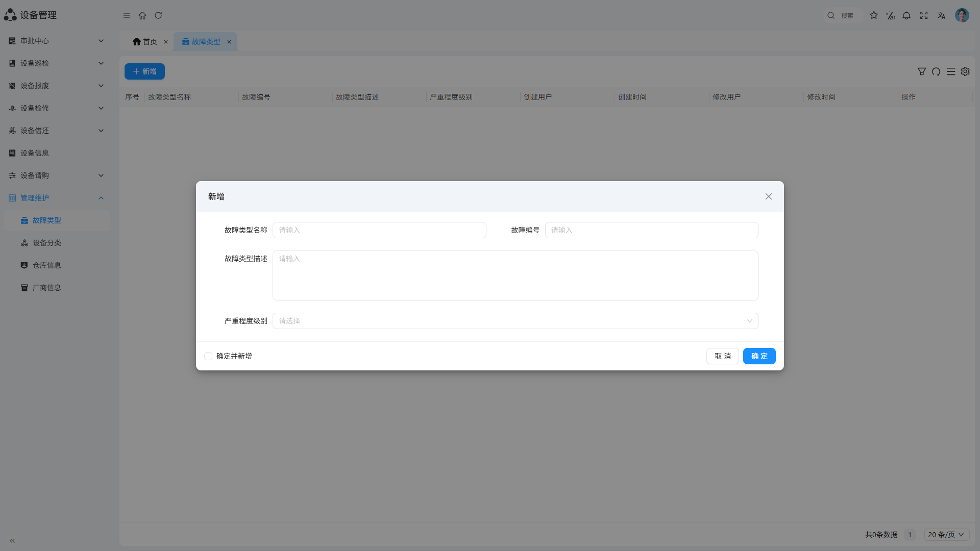Click the 共0条数据 total count text
This screenshot has width=980, height=551.
(x=881, y=535)
